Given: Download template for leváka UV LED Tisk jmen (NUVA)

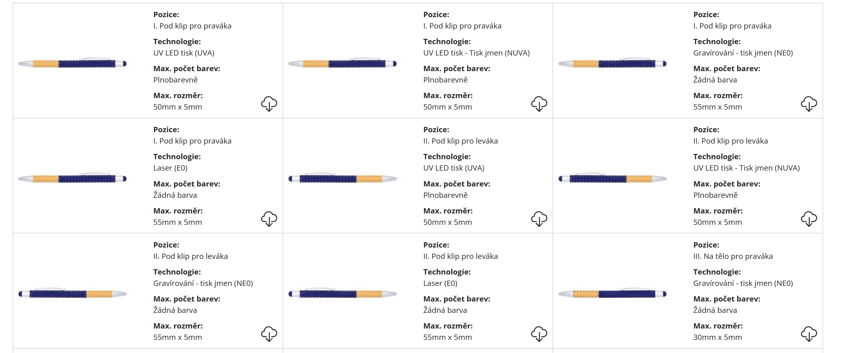Looking at the screenshot, I should (x=809, y=219).
